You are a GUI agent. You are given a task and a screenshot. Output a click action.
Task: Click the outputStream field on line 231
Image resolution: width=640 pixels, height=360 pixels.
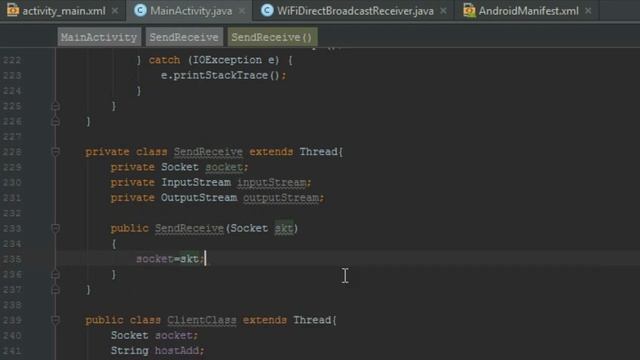[x=281, y=198]
